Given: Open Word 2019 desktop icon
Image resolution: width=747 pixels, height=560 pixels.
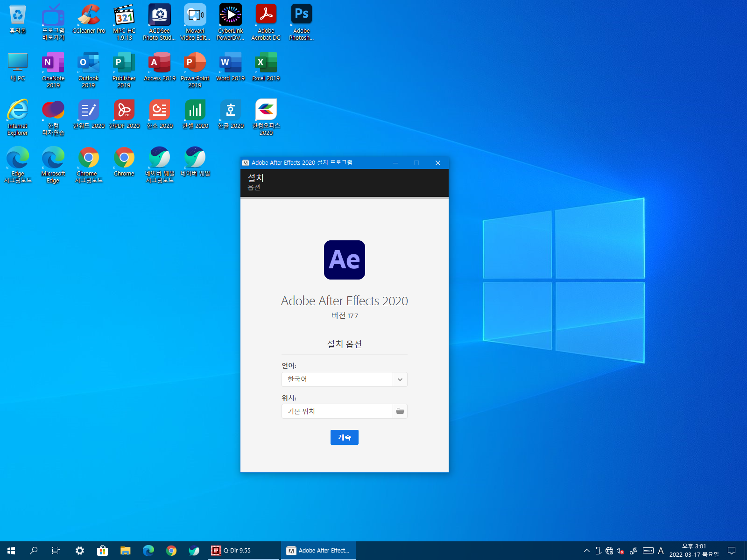Looking at the screenshot, I should click(231, 67).
